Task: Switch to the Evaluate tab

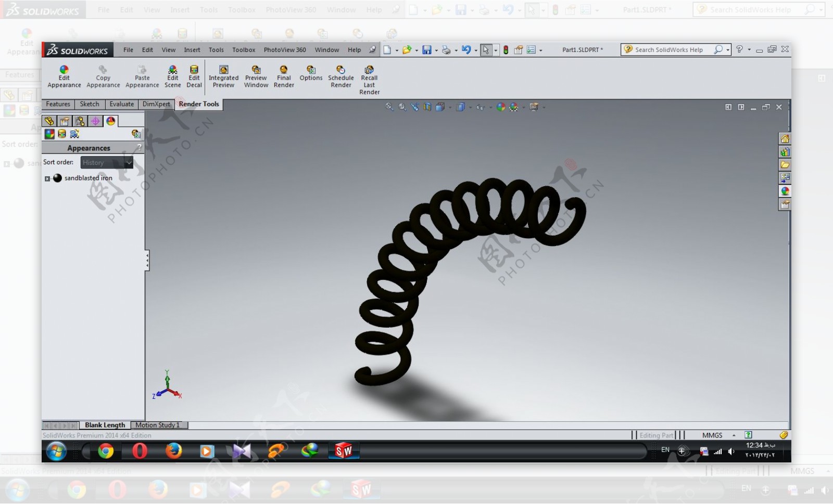Action: tap(122, 104)
